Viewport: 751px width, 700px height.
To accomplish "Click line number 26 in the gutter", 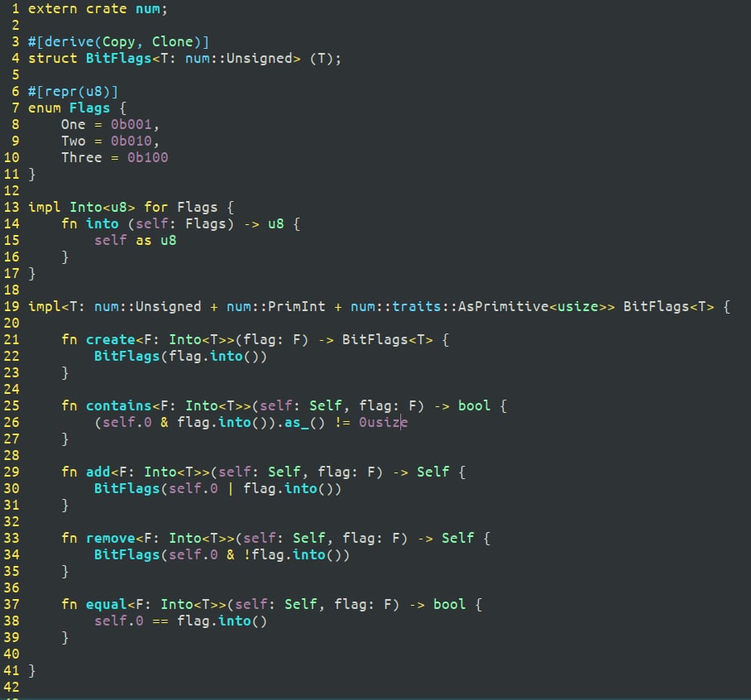I will coord(12,423).
